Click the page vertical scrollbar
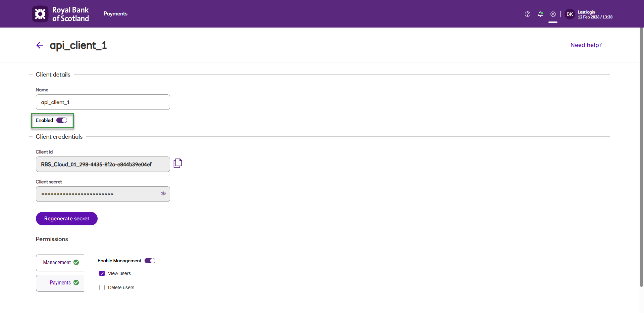Image resolution: width=644 pixels, height=313 pixels. coord(641,157)
